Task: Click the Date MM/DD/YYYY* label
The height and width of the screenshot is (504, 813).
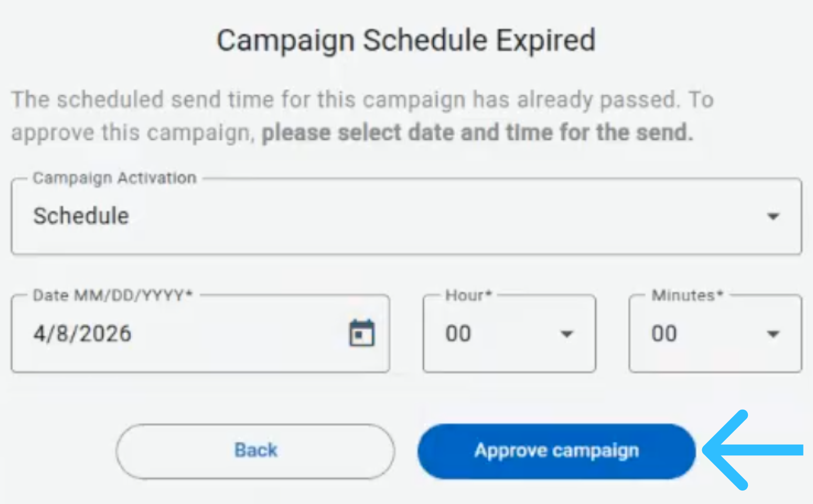Action: point(113,295)
